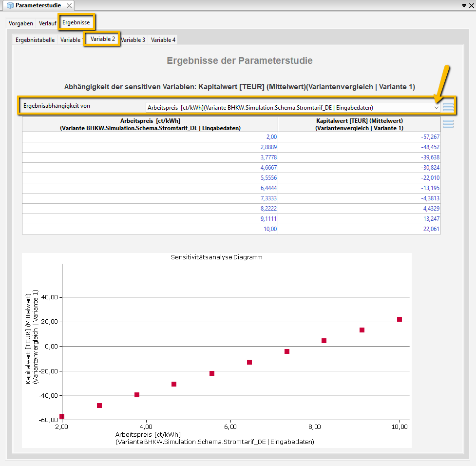
Task: Select the Variable 2 tab
Action: pos(103,39)
